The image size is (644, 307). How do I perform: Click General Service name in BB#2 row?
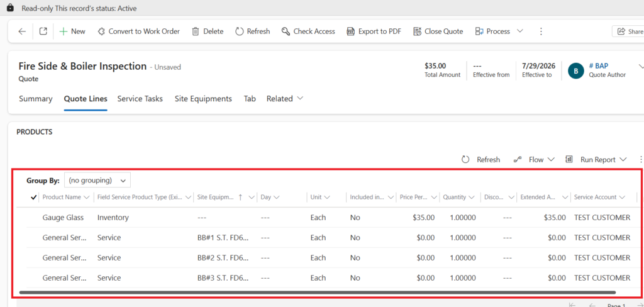point(65,258)
